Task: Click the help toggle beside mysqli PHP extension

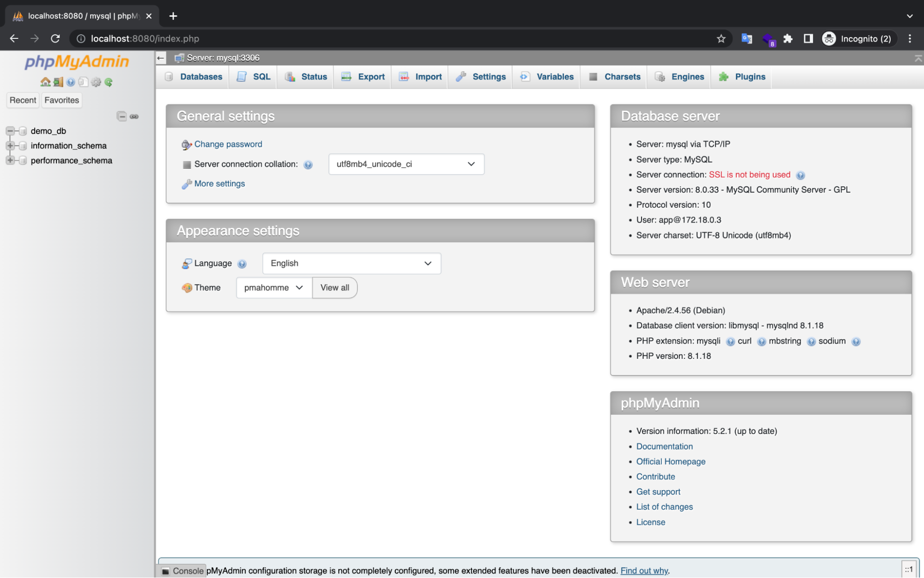Action: (x=730, y=342)
